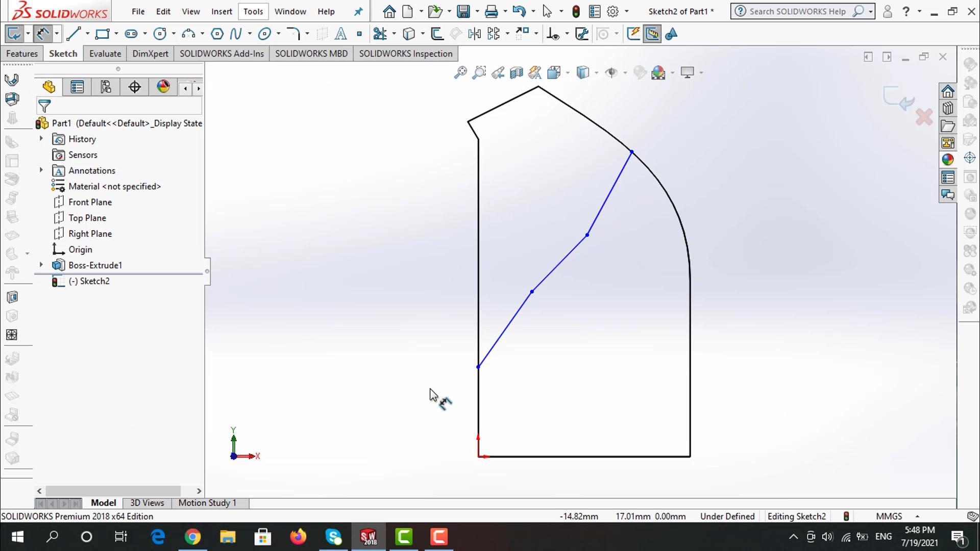
Task: Toggle the Smart Dimension tool
Action: coord(42,34)
